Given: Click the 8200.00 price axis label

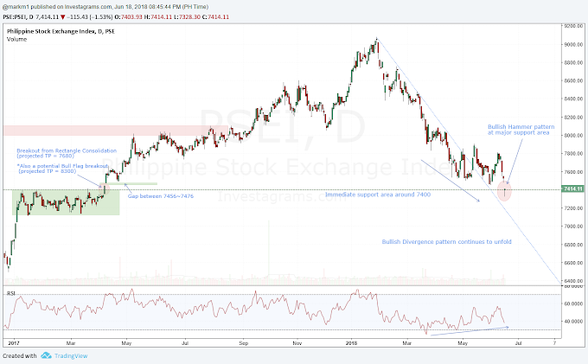Looking at the screenshot, I should coord(574,118).
